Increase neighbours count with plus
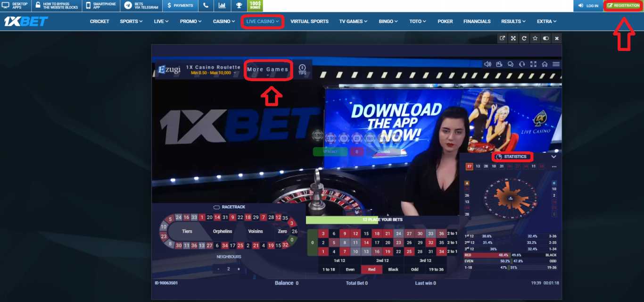The height and width of the screenshot is (302, 644). 239,269
